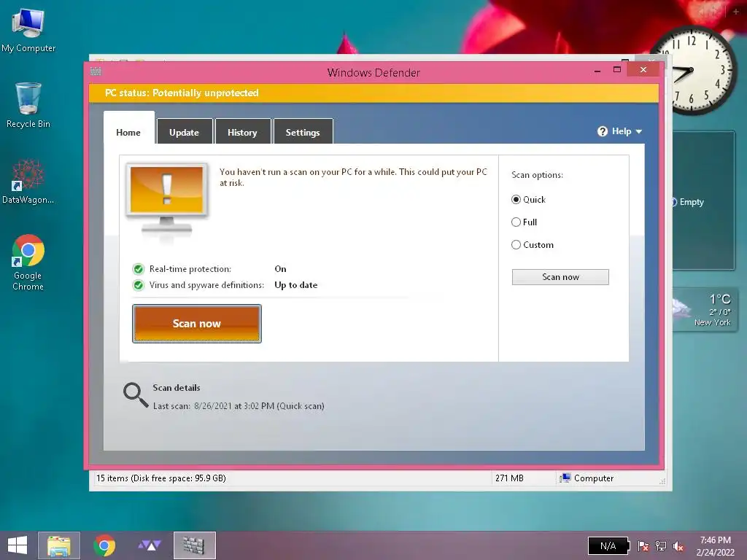Open the Action Center flag tray icon

(x=643, y=546)
